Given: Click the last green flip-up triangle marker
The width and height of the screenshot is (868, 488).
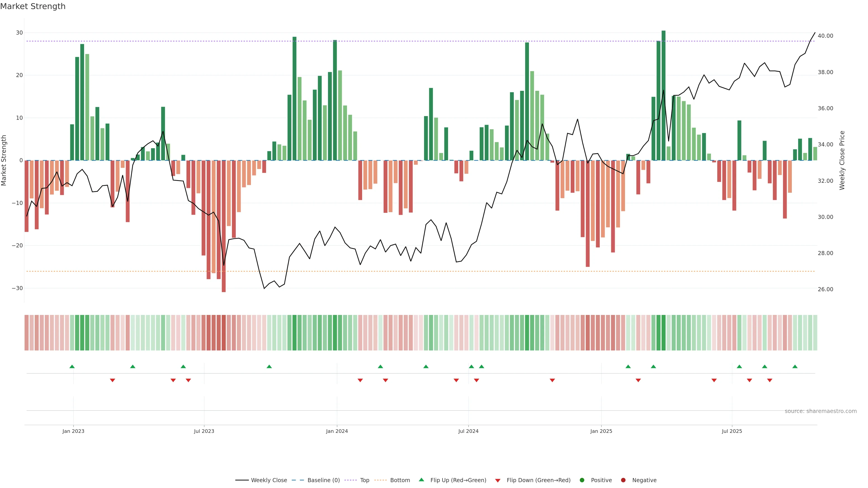Looking at the screenshot, I should (795, 366).
